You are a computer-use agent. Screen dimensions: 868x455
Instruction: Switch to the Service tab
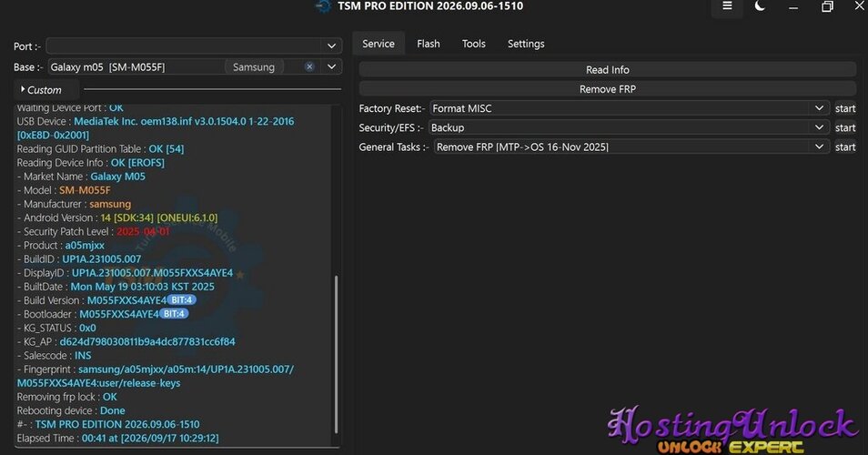378,44
